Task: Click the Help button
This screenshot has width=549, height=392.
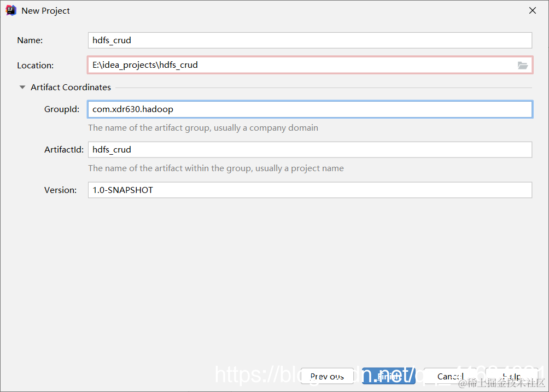Action: pyautogui.click(x=511, y=376)
